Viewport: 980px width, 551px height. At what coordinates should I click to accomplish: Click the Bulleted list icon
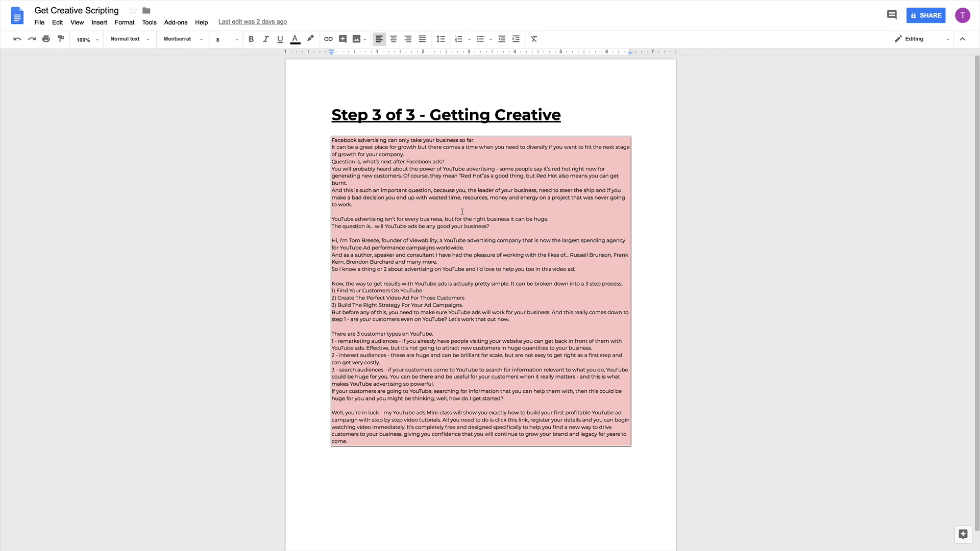point(480,39)
